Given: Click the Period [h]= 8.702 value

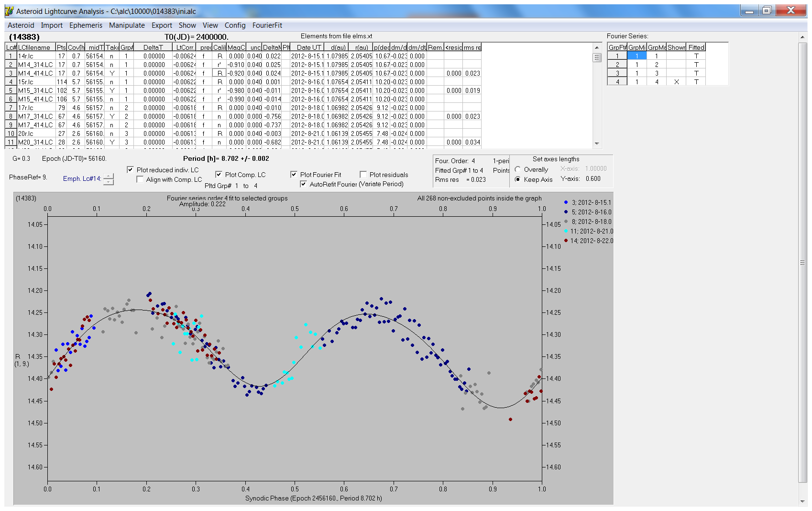Looking at the screenshot, I should pos(226,159).
